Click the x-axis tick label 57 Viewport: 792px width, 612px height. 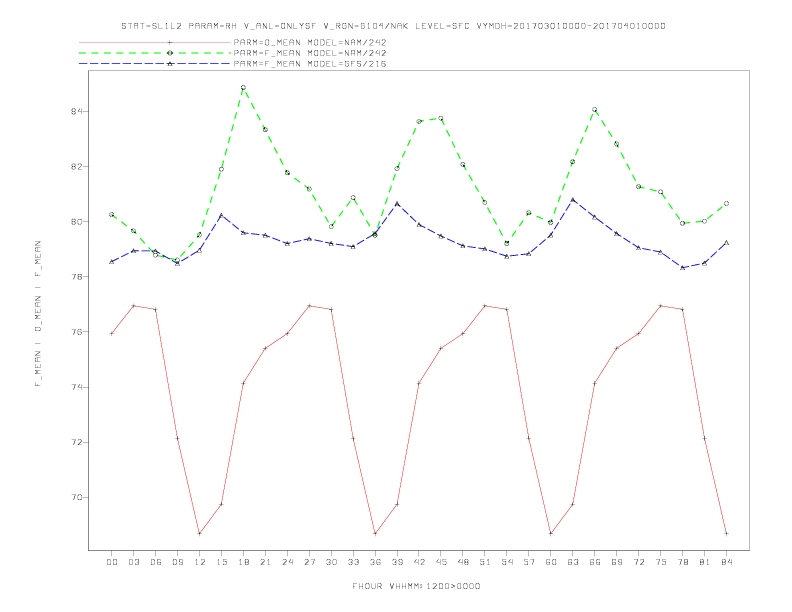pos(529,562)
